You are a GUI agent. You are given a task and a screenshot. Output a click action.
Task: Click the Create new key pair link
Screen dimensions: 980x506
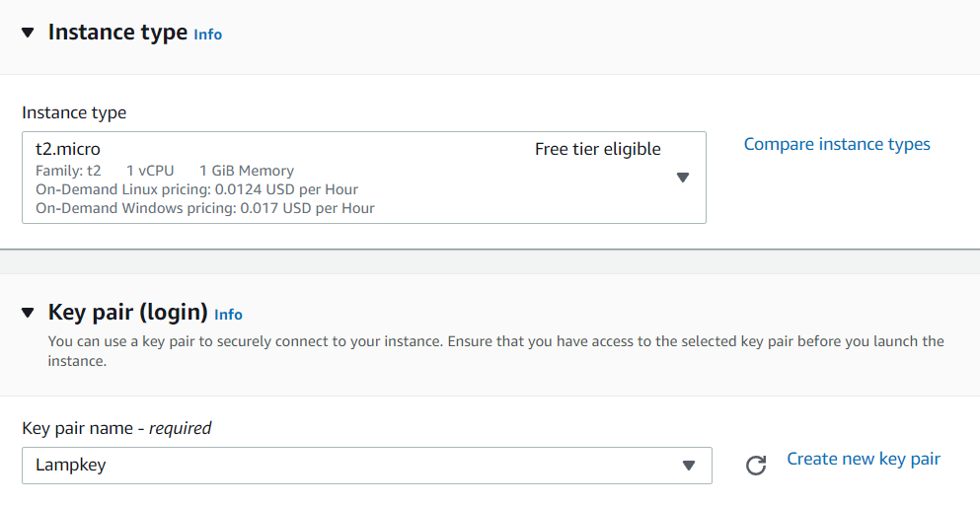(x=864, y=459)
